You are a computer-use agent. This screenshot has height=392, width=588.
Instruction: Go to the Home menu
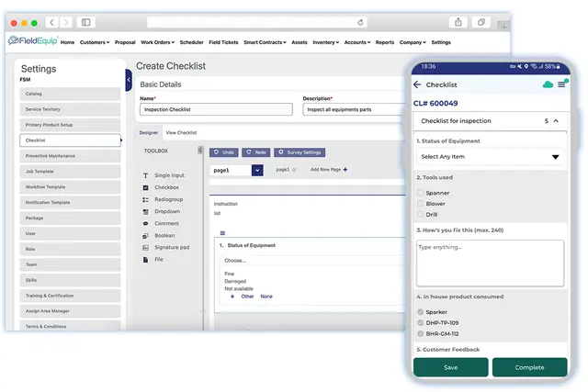[67, 42]
